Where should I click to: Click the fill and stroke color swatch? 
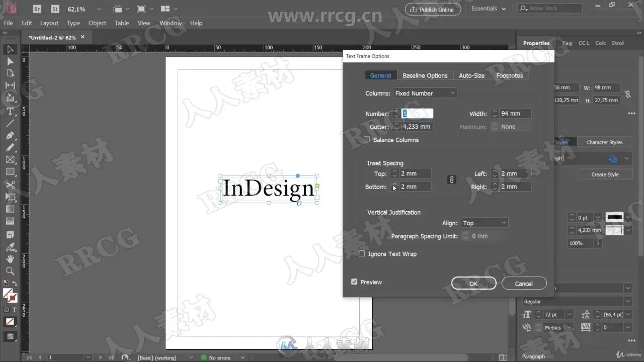pyautogui.click(x=10, y=295)
